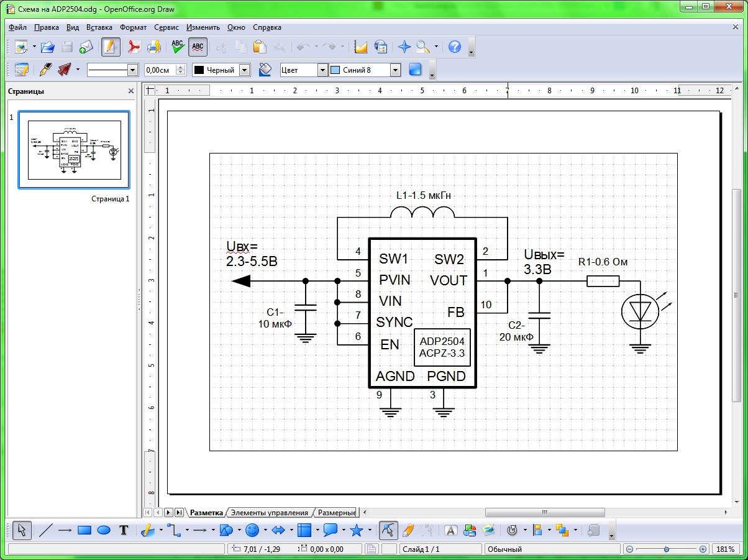Click the Export as PDF icon

click(x=134, y=47)
